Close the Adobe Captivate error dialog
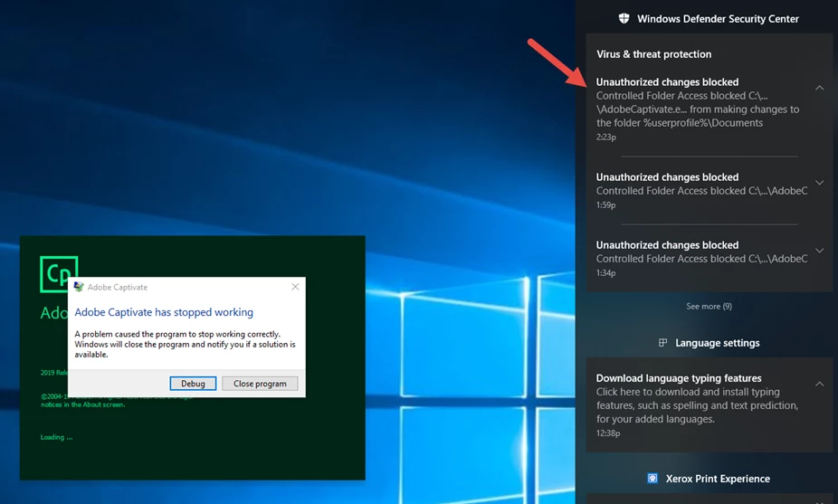Viewport: 838px width, 504px height. coord(295,287)
